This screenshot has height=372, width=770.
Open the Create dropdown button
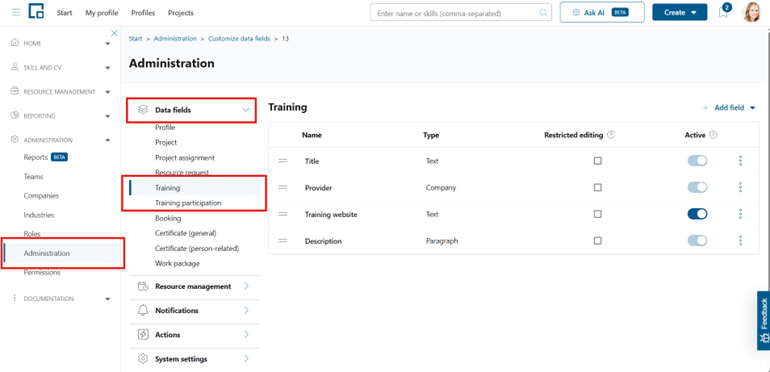tap(680, 13)
